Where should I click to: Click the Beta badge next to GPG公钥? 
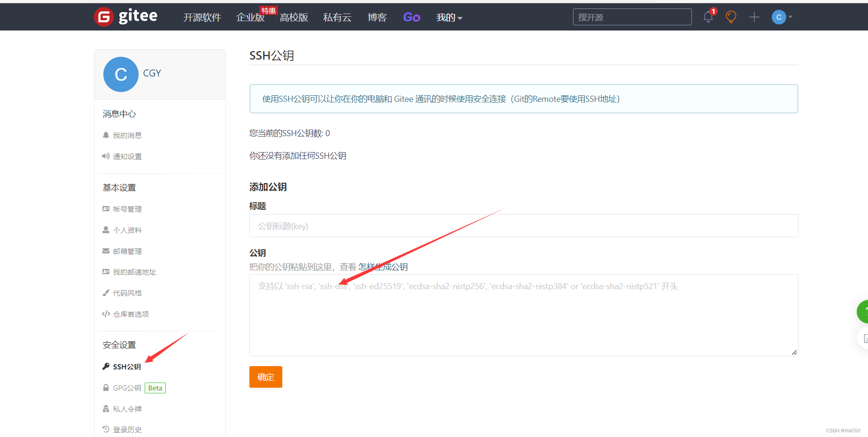tap(155, 388)
